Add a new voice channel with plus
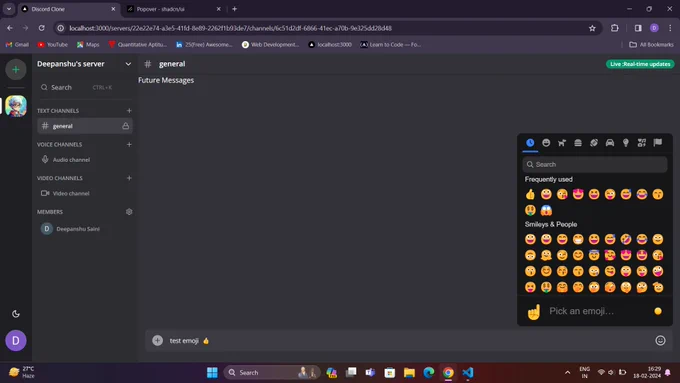680x383 pixels. click(x=129, y=144)
